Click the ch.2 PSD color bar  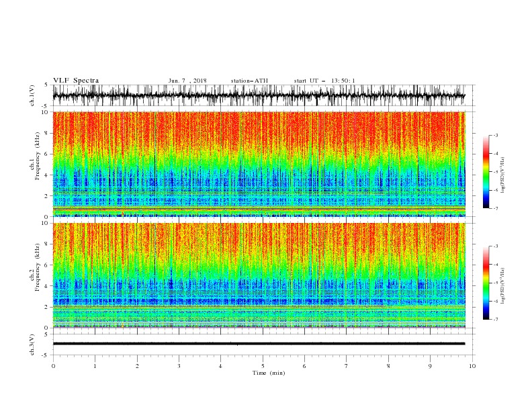click(486, 283)
